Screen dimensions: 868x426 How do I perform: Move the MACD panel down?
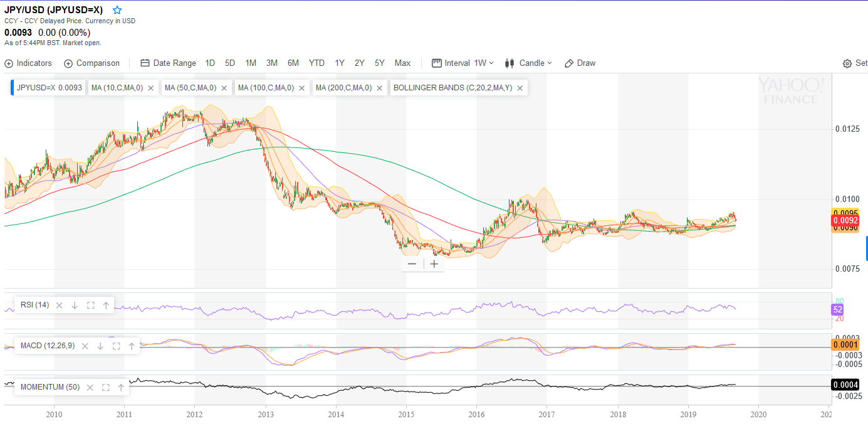pos(100,346)
